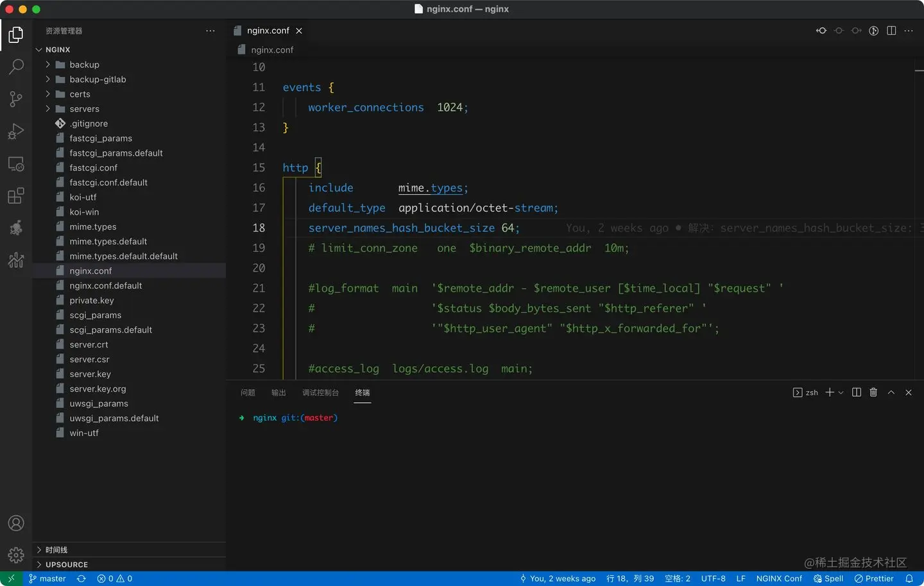Open the Manage gear menu
Viewport: 924px width, 586px height.
(x=16, y=555)
